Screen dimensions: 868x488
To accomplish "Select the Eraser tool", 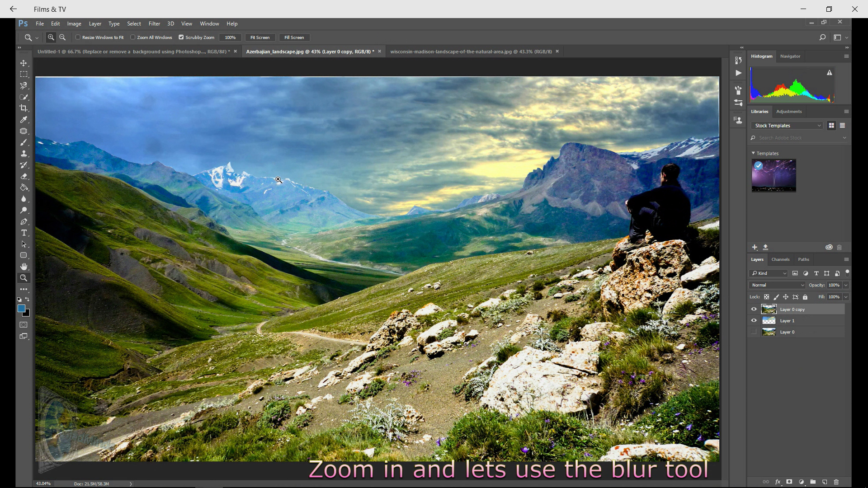I will tap(24, 176).
